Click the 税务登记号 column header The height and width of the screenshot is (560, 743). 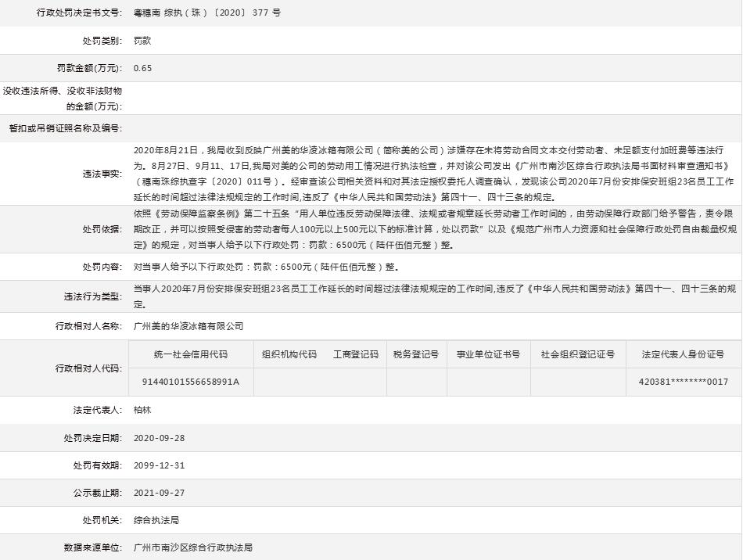(x=415, y=354)
